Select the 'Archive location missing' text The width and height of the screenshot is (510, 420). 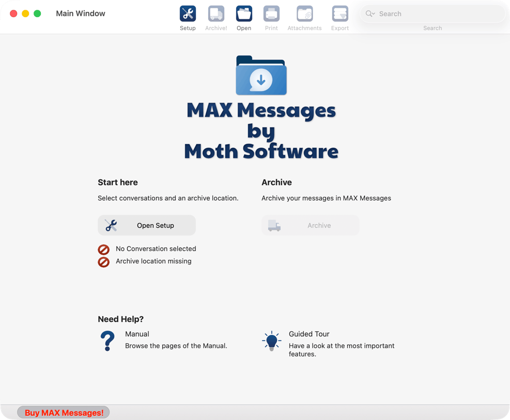click(x=153, y=261)
